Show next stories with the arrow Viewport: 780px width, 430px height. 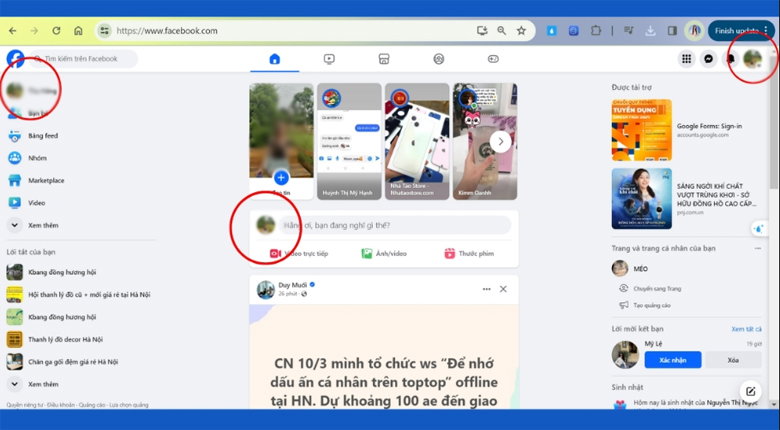(500, 142)
